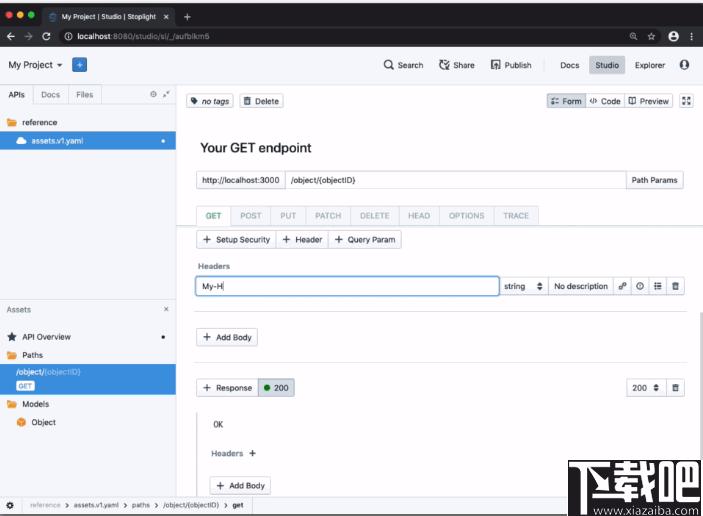Add a response header with plus icon
Screen dimensions: 703x516
point(252,453)
